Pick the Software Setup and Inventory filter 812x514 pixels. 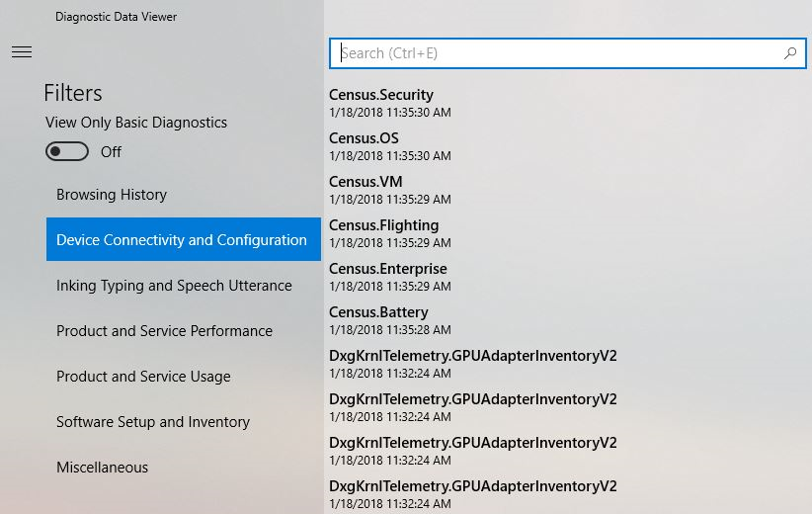[x=153, y=422]
